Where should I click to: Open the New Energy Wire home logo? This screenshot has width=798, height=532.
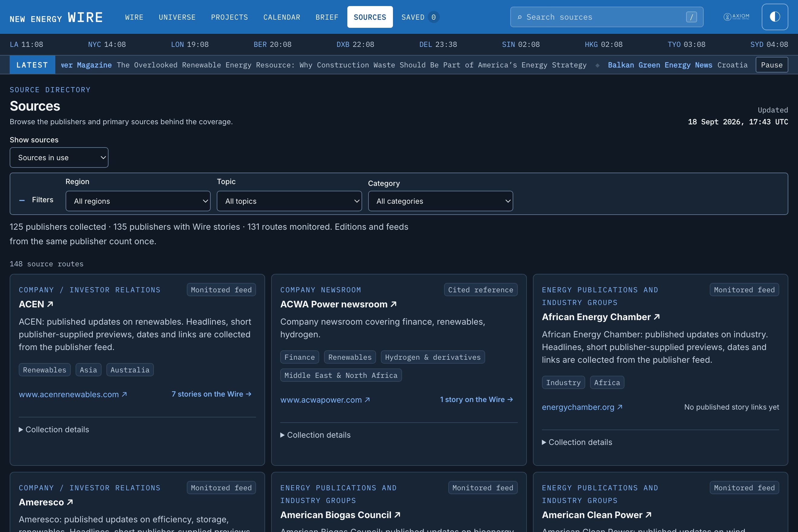pyautogui.click(x=56, y=17)
